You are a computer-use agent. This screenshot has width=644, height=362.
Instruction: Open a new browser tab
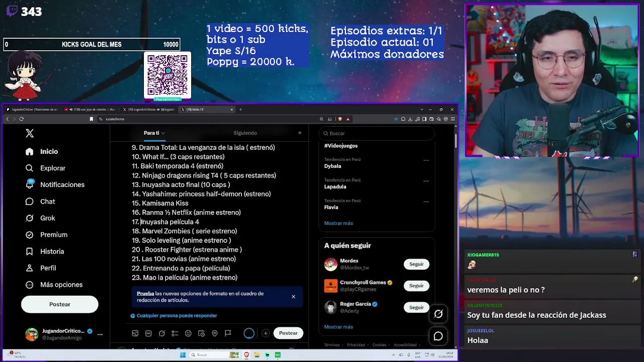click(x=240, y=109)
